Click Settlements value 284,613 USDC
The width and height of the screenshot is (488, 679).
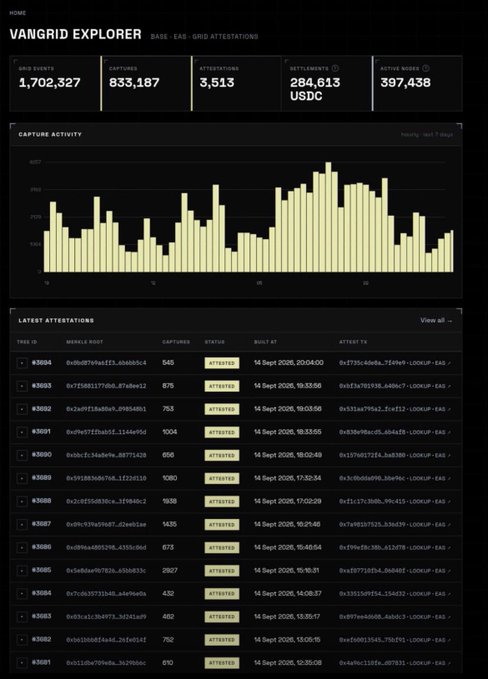coord(315,89)
